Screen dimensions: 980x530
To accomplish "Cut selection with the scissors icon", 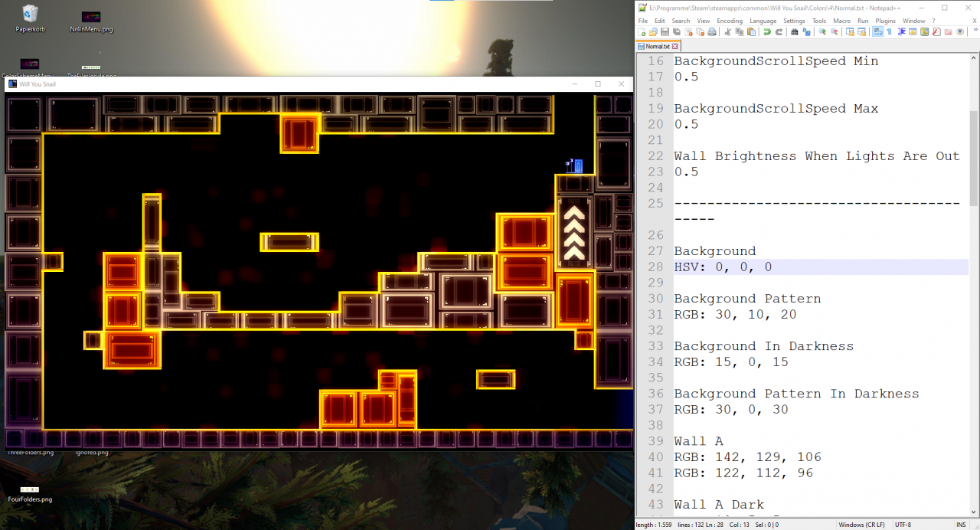I will coord(727,31).
